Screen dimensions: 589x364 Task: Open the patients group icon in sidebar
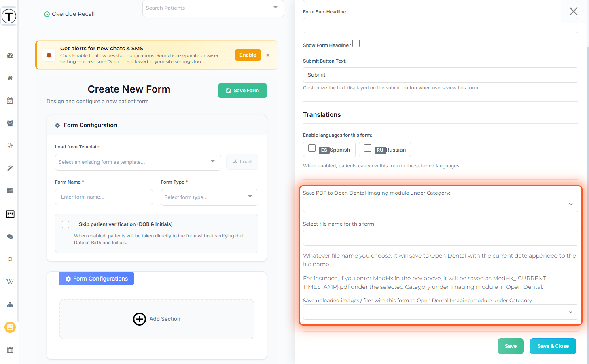pos(10,123)
